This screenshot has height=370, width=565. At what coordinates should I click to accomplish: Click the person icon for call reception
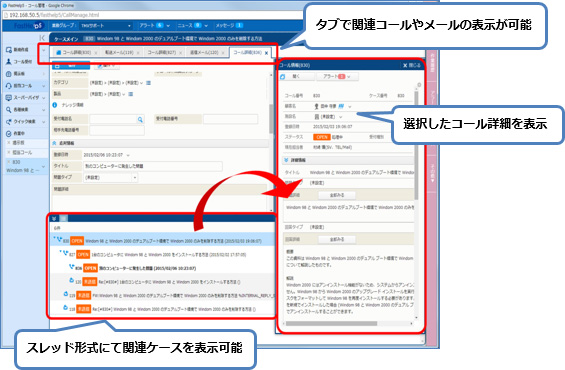pyautogui.click(x=9, y=62)
